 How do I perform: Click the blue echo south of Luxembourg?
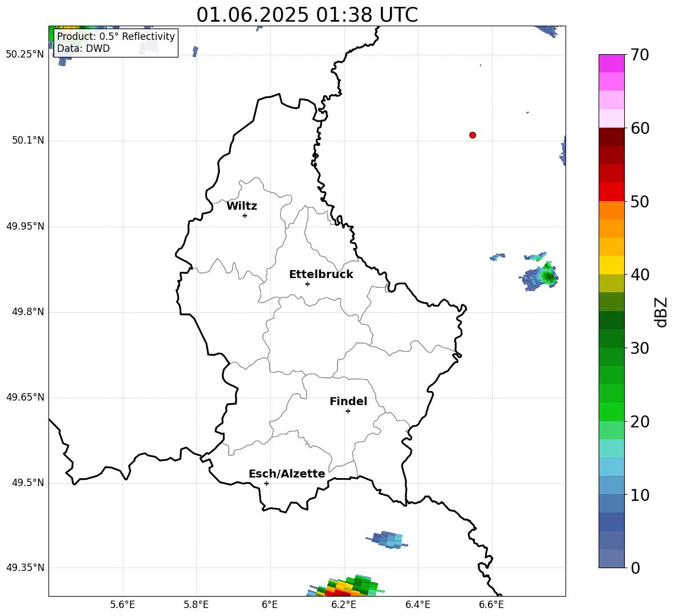387,540
